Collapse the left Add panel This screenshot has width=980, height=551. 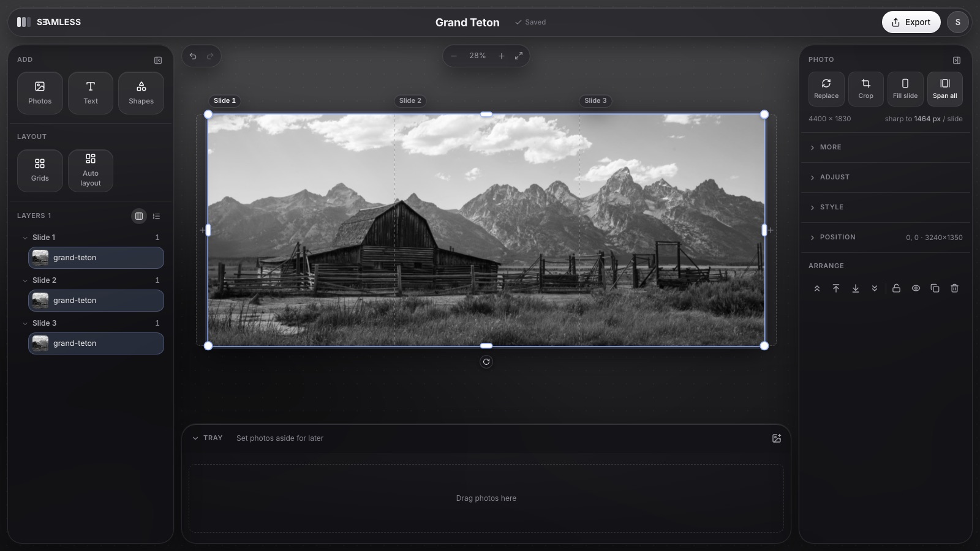coord(158,60)
